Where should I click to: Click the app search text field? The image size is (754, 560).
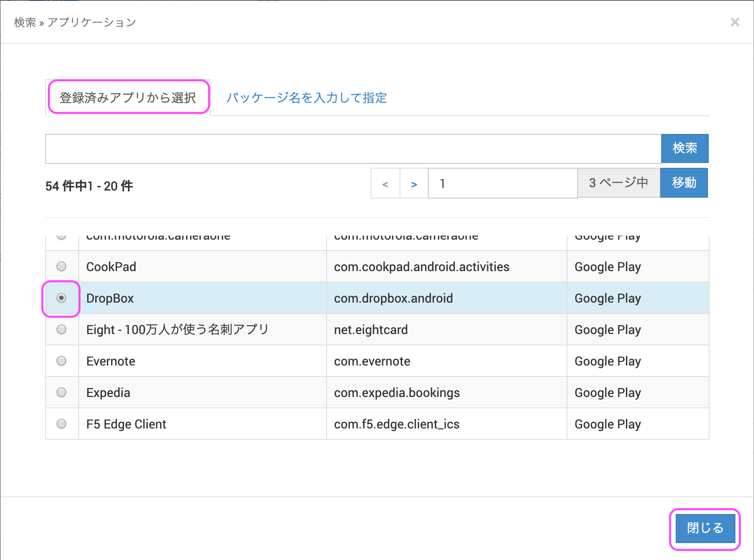click(353, 148)
